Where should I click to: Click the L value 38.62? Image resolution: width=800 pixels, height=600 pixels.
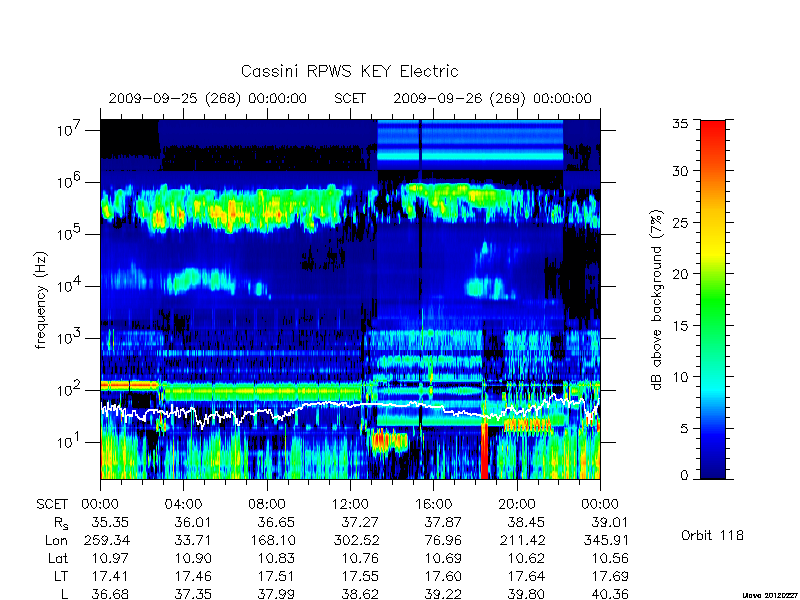pyautogui.click(x=360, y=594)
